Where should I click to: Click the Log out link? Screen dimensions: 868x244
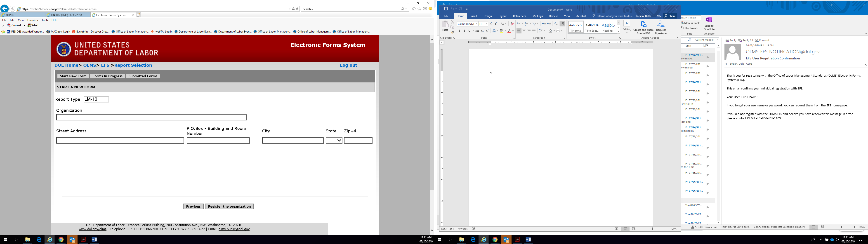point(348,65)
